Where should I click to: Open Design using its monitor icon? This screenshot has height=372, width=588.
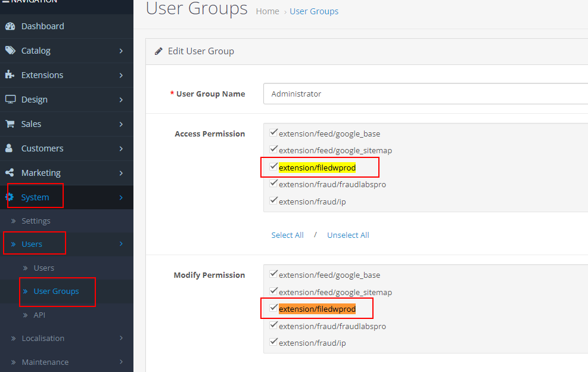(x=11, y=100)
